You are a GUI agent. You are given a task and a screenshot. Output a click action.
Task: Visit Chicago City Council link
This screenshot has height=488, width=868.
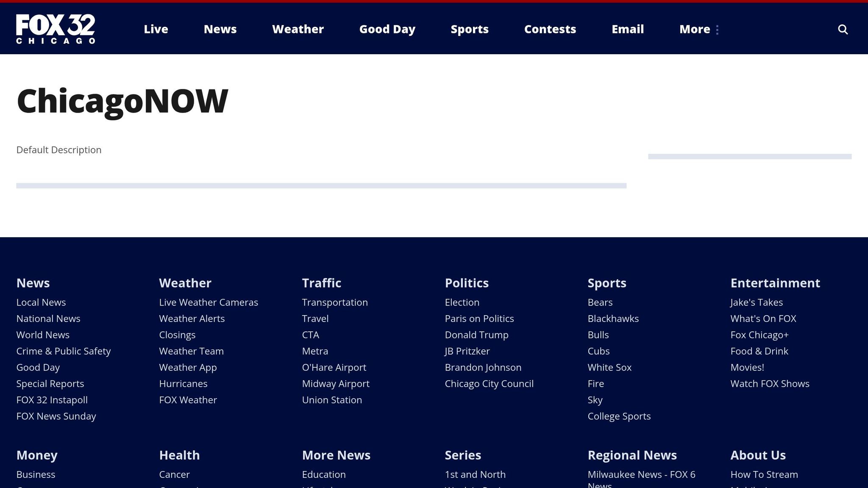coord(489,384)
